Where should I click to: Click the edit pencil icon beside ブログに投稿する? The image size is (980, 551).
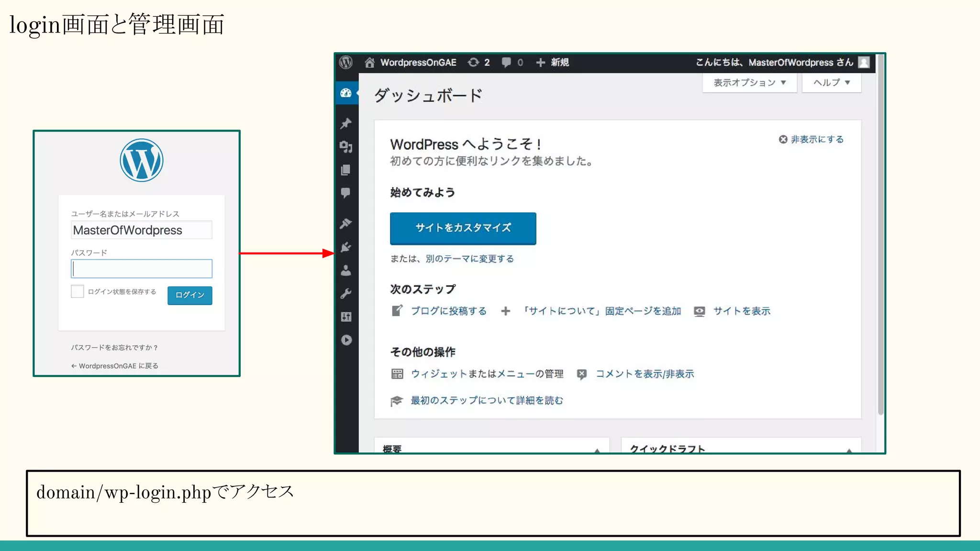(x=397, y=311)
